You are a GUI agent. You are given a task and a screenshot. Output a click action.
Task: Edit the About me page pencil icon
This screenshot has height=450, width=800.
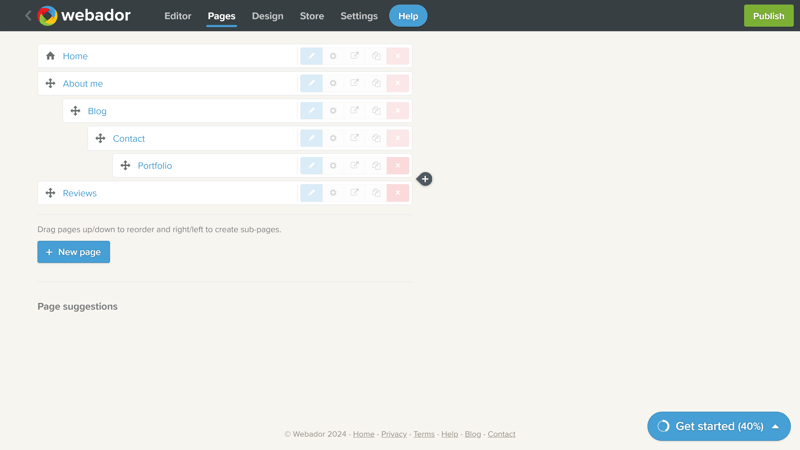tap(311, 83)
